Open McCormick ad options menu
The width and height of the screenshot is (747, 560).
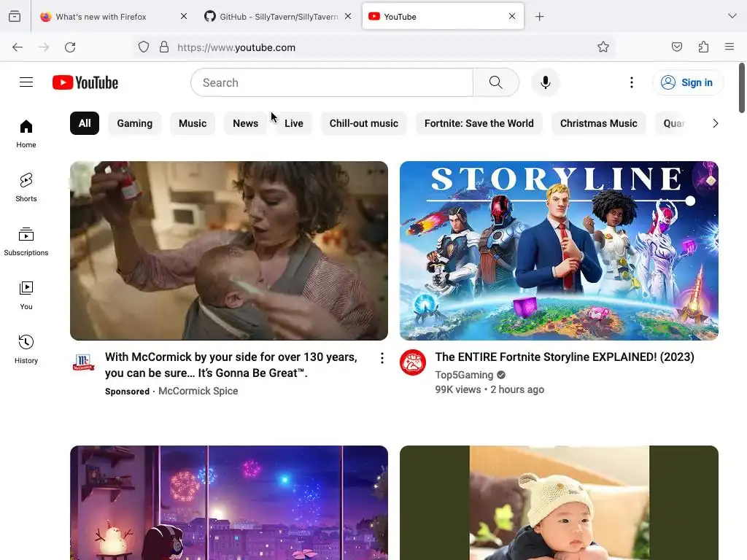point(382,358)
